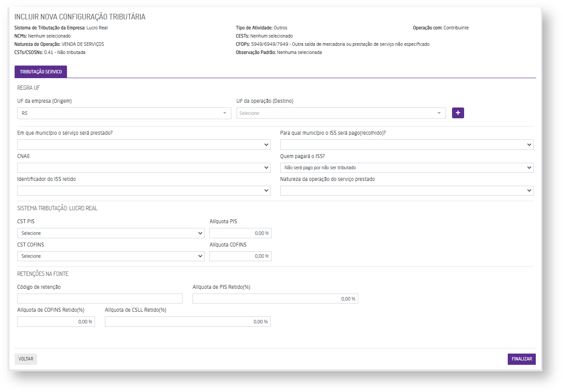Open UF da empresa (Origem) dropdown
Viewport: 563px width, 392px height.
(124, 113)
